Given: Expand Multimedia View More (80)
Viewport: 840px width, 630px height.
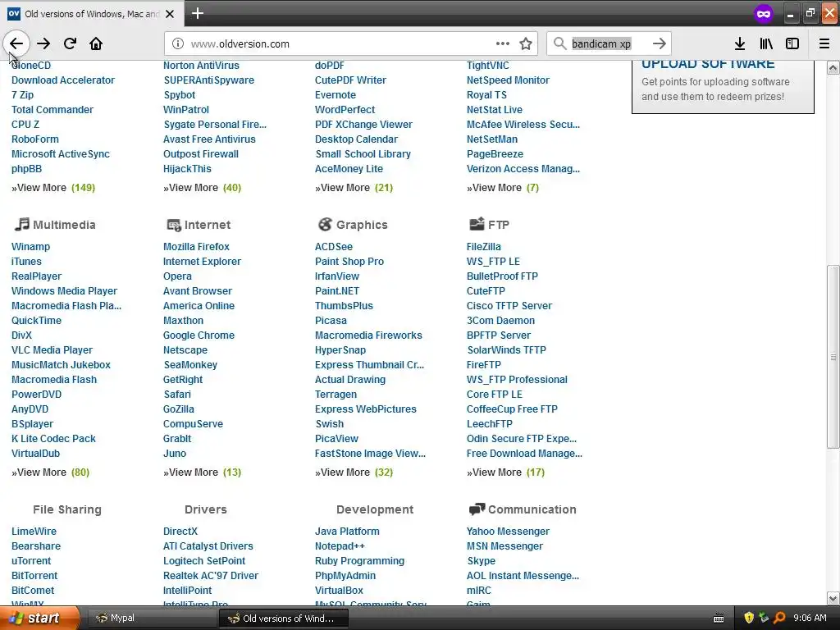Looking at the screenshot, I should [x=50, y=472].
